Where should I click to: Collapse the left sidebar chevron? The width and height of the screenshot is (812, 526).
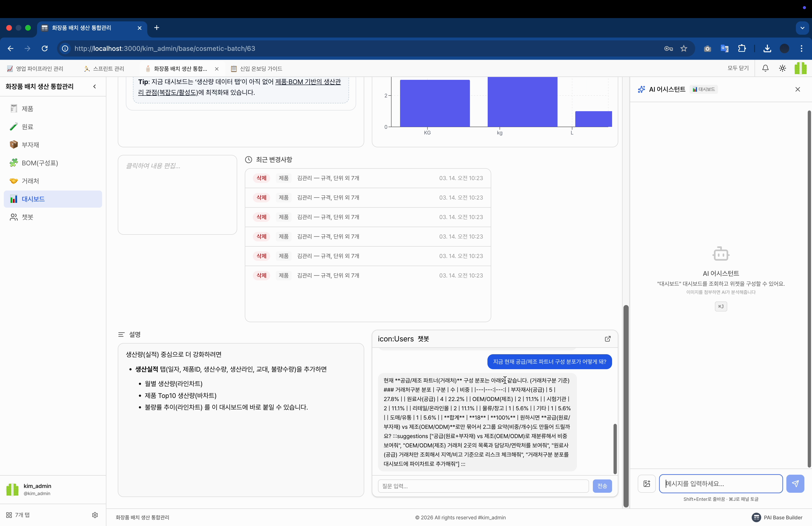94,86
